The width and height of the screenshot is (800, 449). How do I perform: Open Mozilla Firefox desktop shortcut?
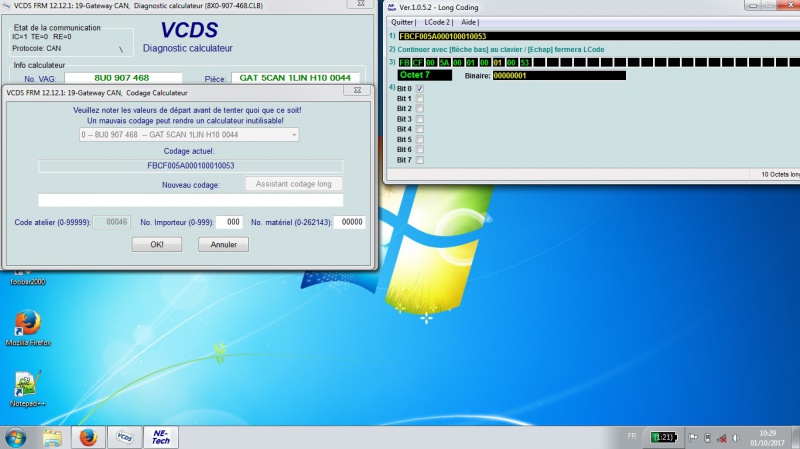coord(27,323)
